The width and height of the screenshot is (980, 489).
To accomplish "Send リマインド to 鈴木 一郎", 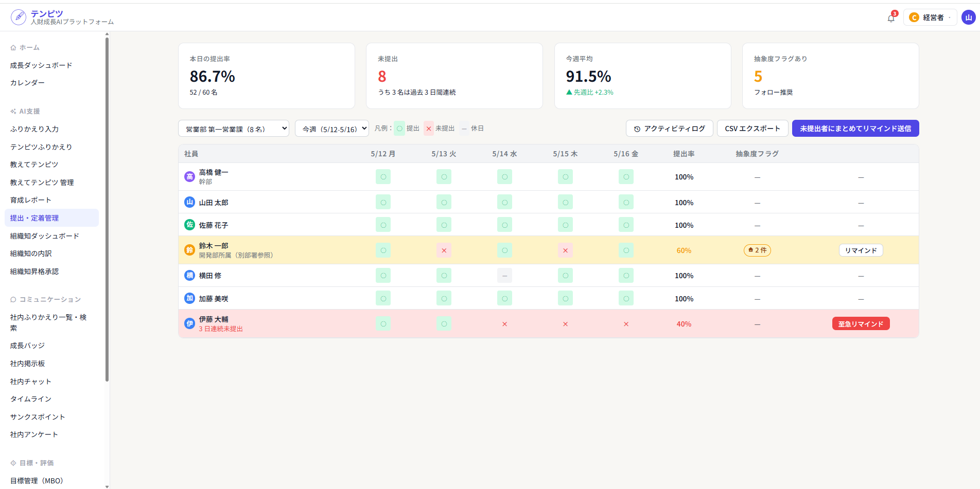I will coord(861,250).
